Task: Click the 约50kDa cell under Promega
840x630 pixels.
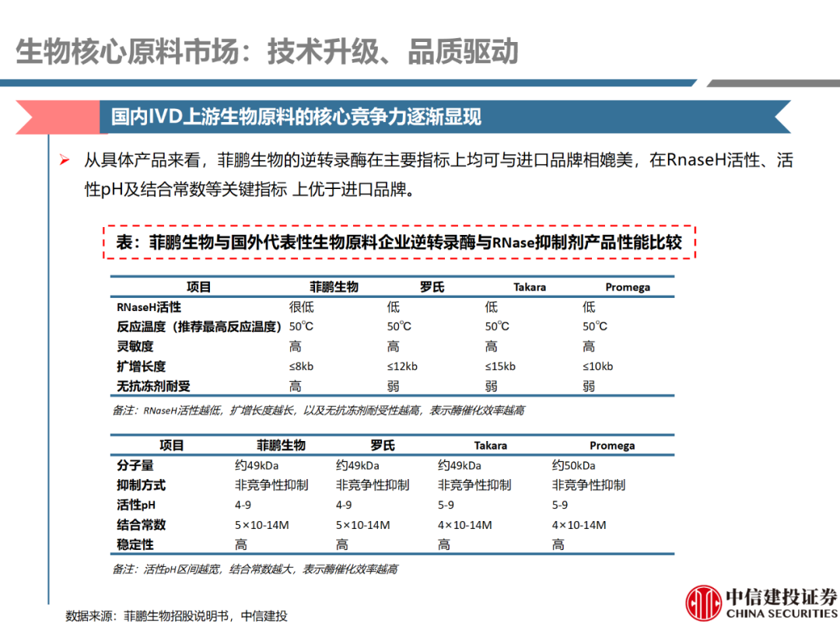Action: pos(573,465)
